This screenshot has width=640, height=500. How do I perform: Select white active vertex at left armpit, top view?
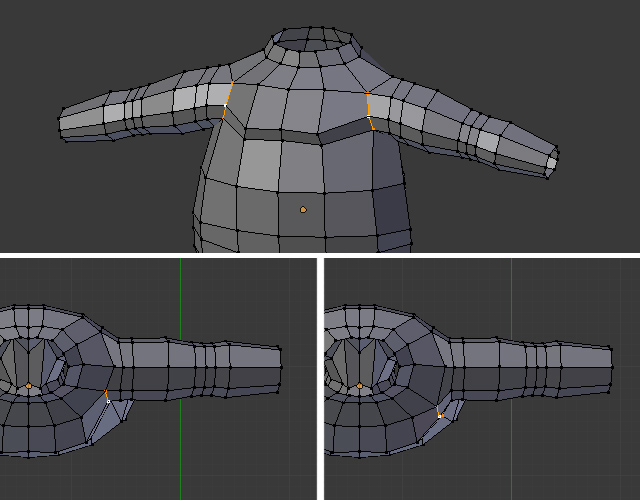[x=225, y=105]
